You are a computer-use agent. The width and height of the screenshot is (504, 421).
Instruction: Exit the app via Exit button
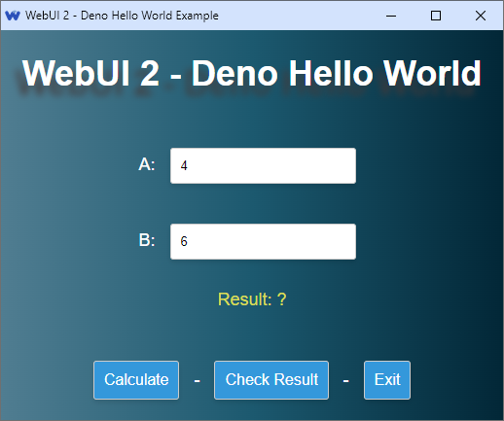[387, 380]
